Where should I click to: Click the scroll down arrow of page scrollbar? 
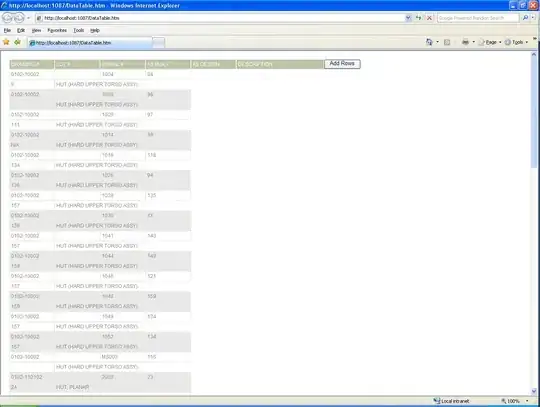(534, 391)
